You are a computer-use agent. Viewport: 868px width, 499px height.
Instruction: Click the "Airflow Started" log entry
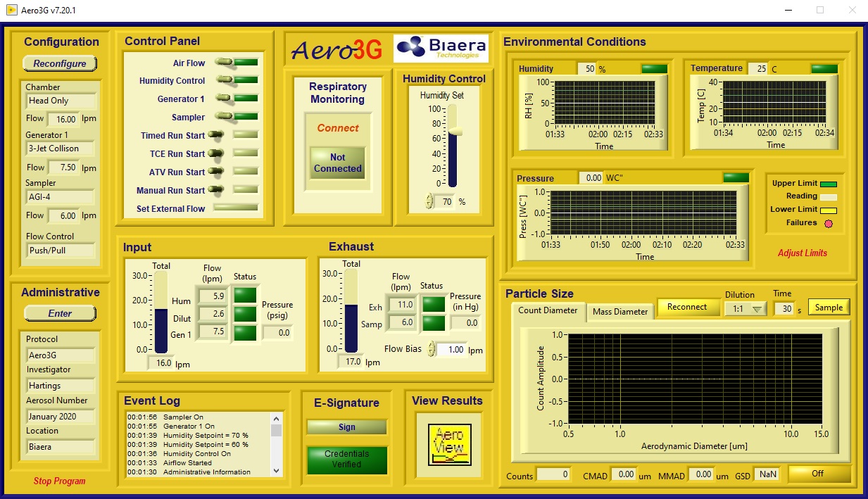click(170, 463)
